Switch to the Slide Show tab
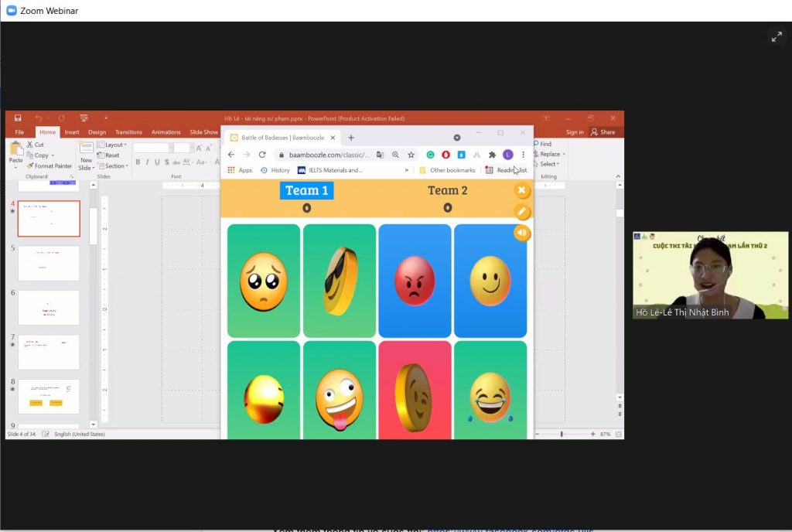Image resolution: width=792 pixels, height=532 pixels. [203, 132]
